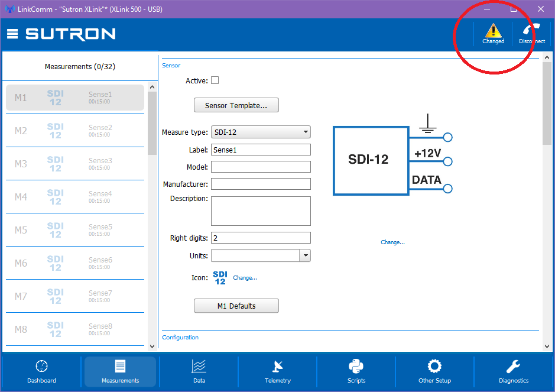Open the Dashboard gauge tab
This screenshot has height=392, width=555.
[42, 372]
